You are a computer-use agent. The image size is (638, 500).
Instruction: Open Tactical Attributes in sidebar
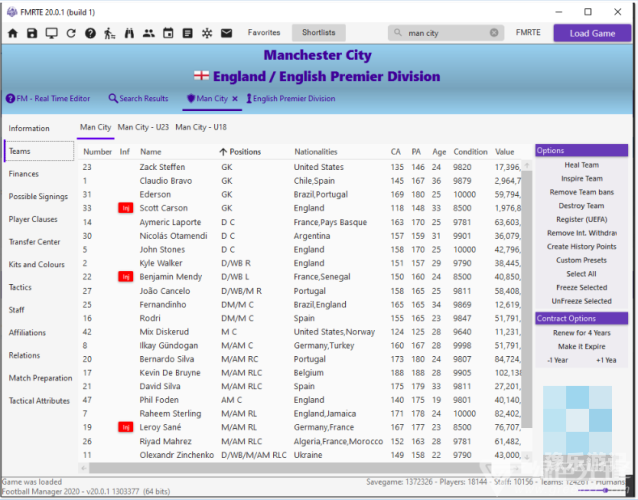(x=39, y=401)
